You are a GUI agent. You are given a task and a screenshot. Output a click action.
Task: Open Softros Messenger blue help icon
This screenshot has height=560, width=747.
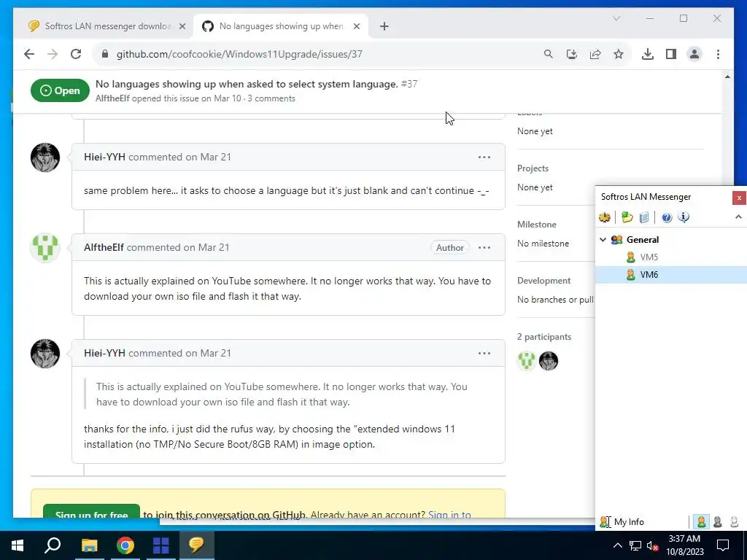tap(667, 217)
